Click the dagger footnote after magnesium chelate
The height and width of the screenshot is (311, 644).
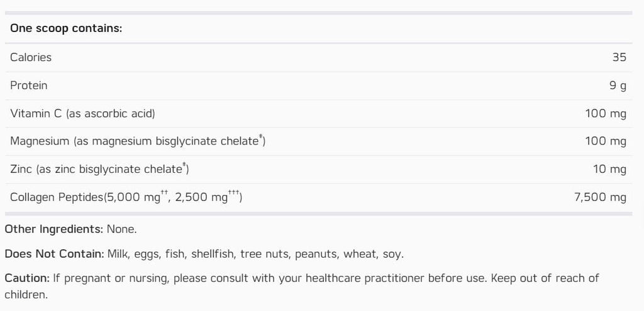coord(260,137)
